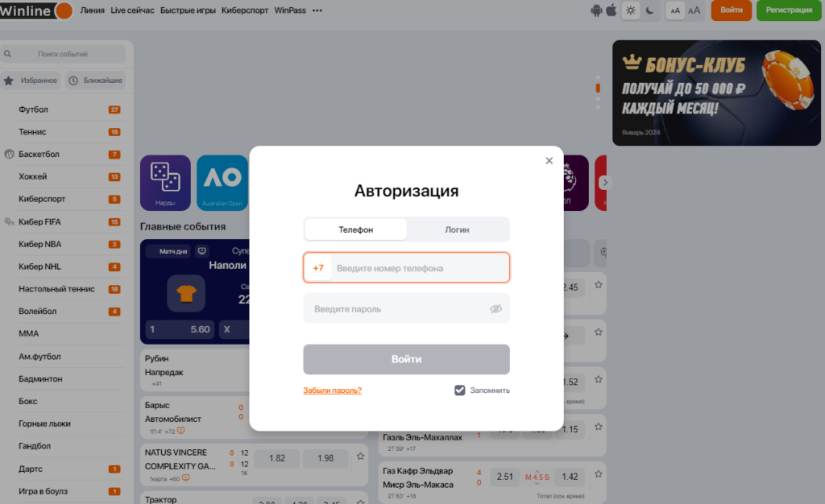Switch to Логин login tab

point(458,229)
